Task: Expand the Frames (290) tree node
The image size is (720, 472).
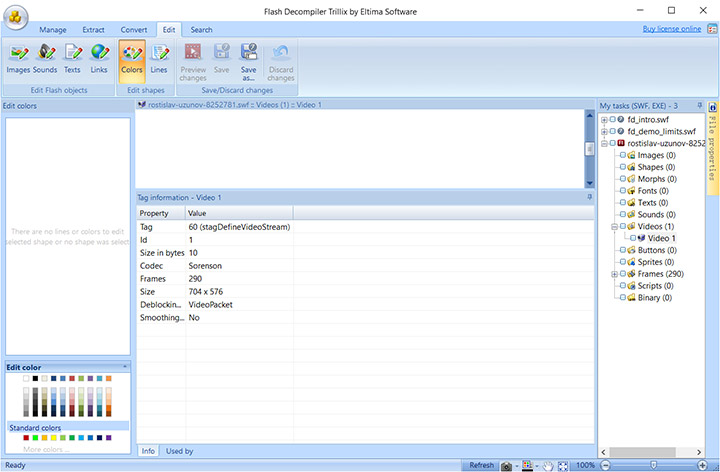Action: pos(614,274)
